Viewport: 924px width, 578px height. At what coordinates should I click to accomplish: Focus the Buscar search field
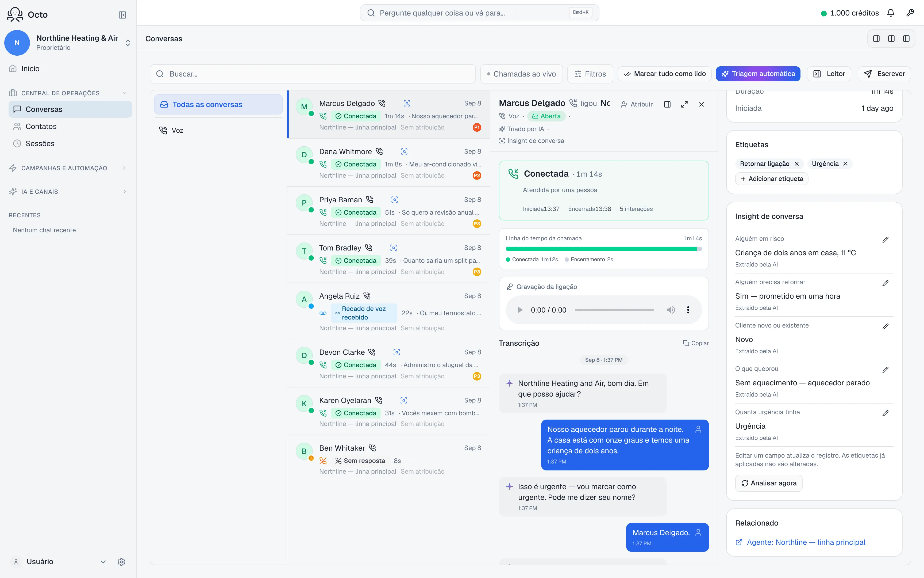click(x=313, y=74)
